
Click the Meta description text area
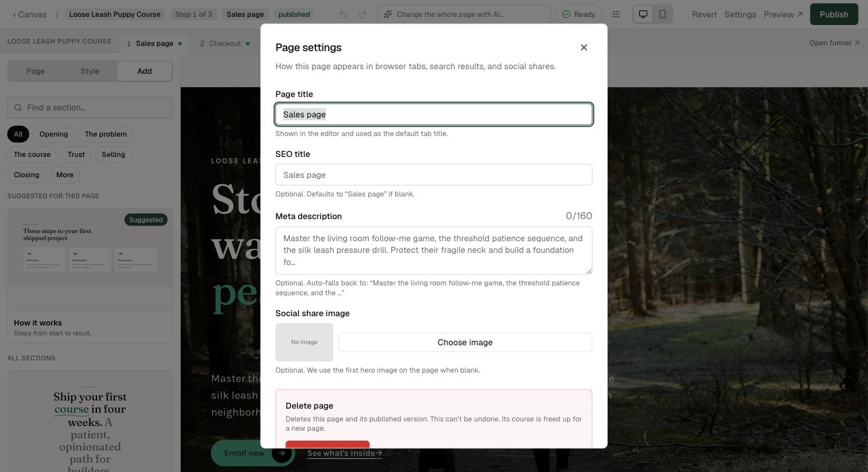434,251
